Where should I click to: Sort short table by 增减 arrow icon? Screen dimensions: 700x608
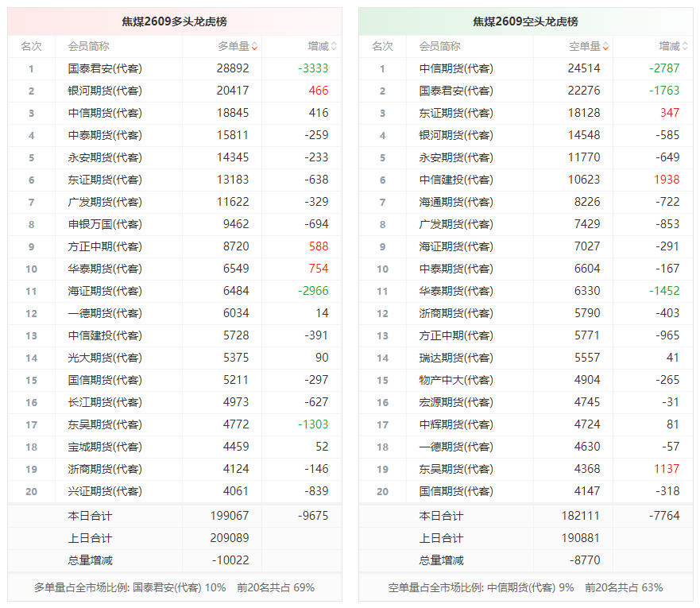click(x=685, y=46)
